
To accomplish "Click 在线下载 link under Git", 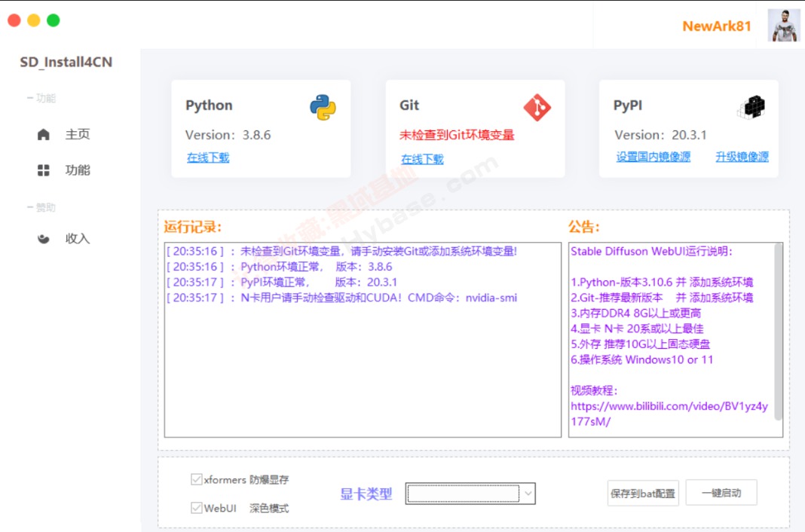I will coord(422,159).
